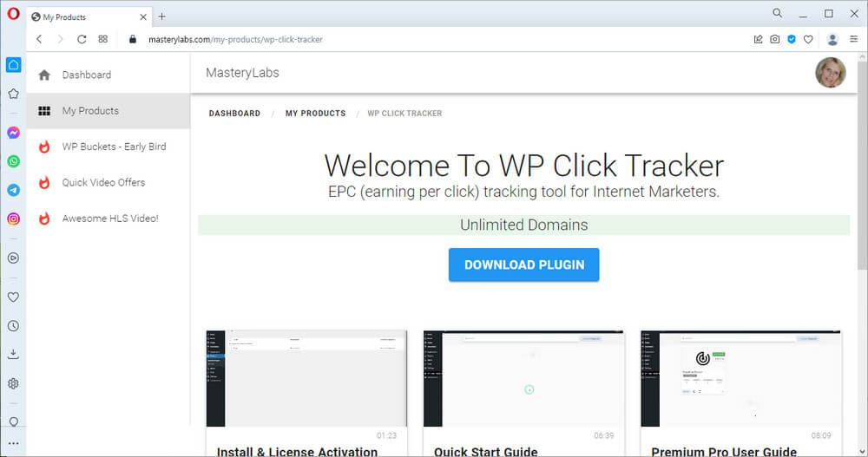Open Instagram in Opera sidebar
Viewport: 868px width, 457px height.
tap(13, 219)
